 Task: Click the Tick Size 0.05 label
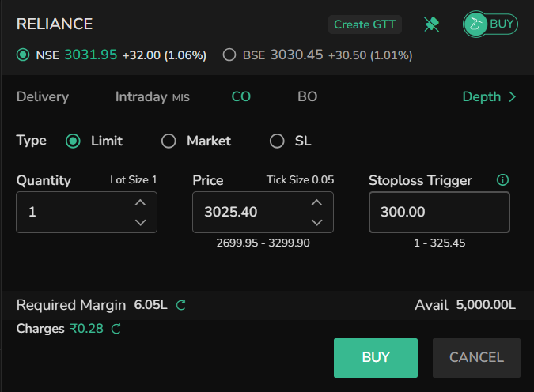tap(300, 180)
